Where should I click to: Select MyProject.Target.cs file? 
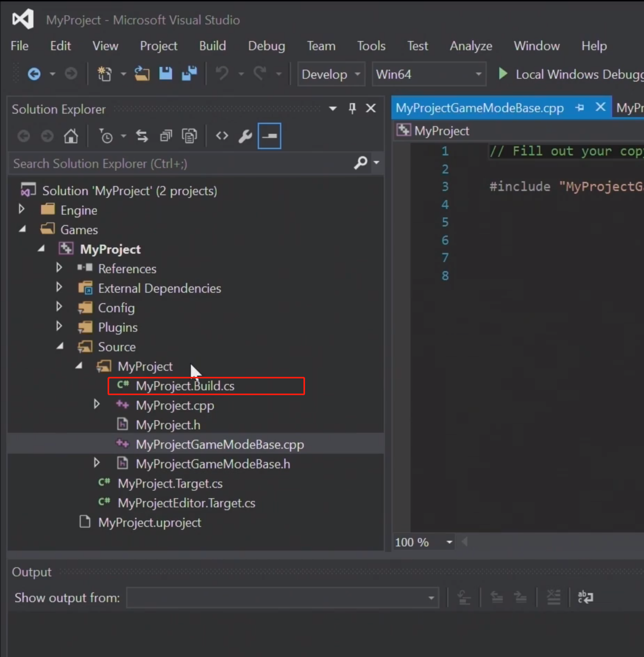pyautogui.click(x=170, y=483)
